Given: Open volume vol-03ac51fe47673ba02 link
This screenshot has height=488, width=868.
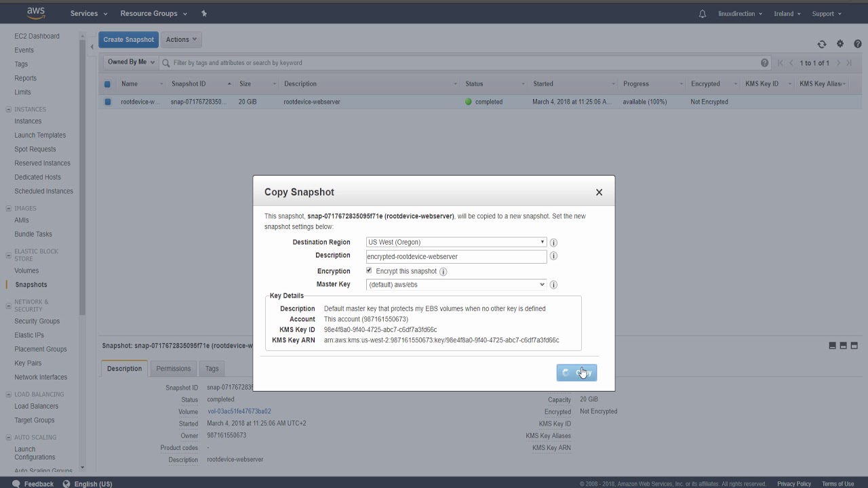Looking at the screenshot, I should coord(239,411).
